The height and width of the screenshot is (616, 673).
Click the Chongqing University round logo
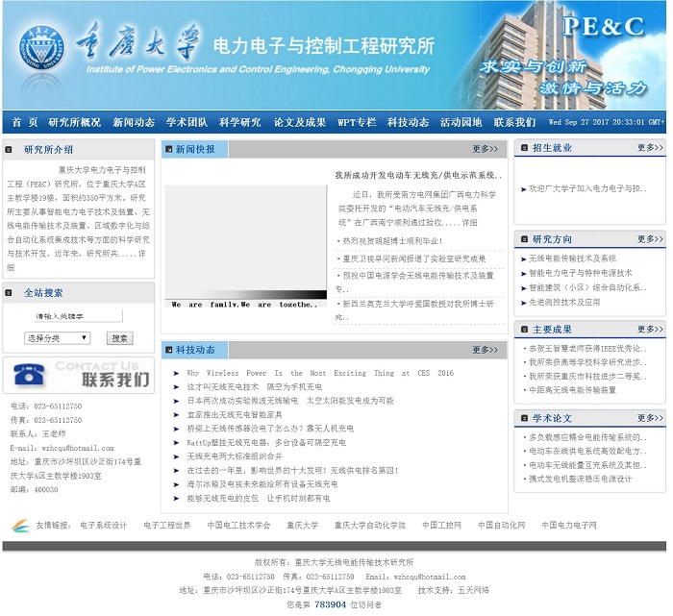coord(42,48)
